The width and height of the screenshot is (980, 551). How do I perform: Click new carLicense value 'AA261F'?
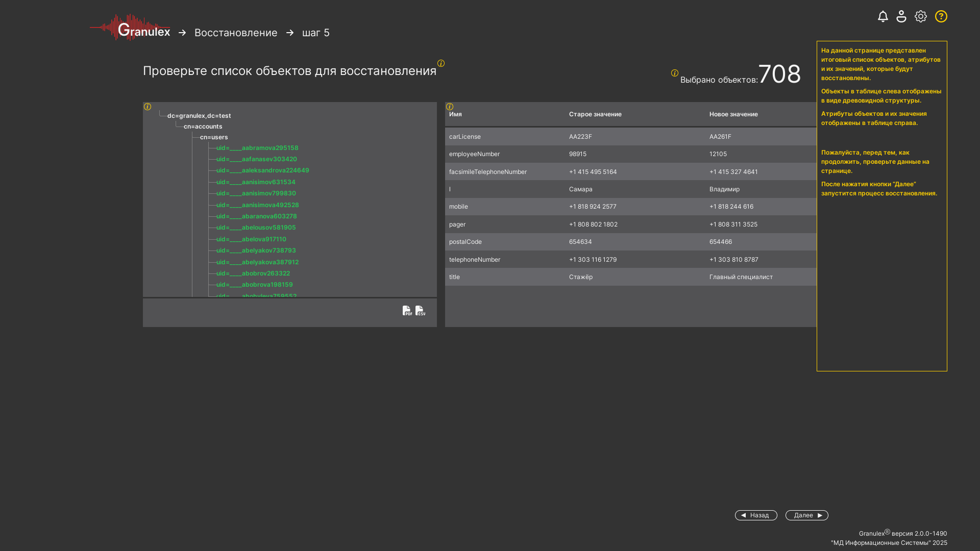tap(720, 137)
